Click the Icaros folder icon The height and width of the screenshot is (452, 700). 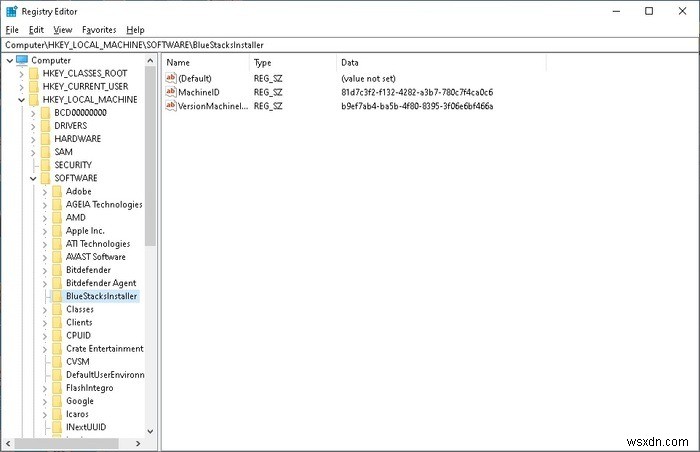pos(57,414)
